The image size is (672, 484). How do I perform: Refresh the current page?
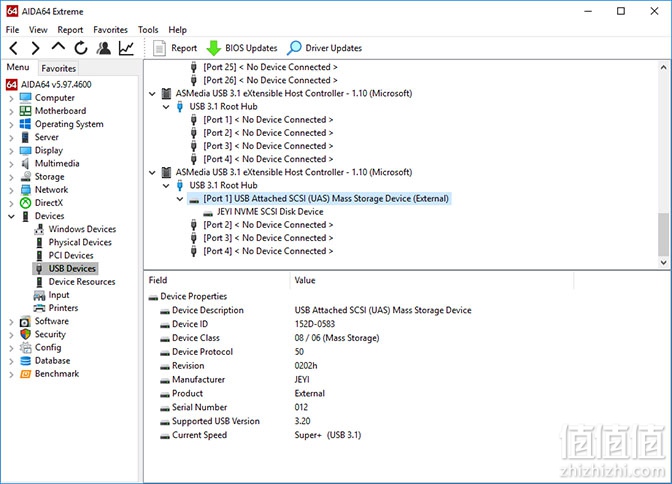pyautogui.click(x=81, y=48)
